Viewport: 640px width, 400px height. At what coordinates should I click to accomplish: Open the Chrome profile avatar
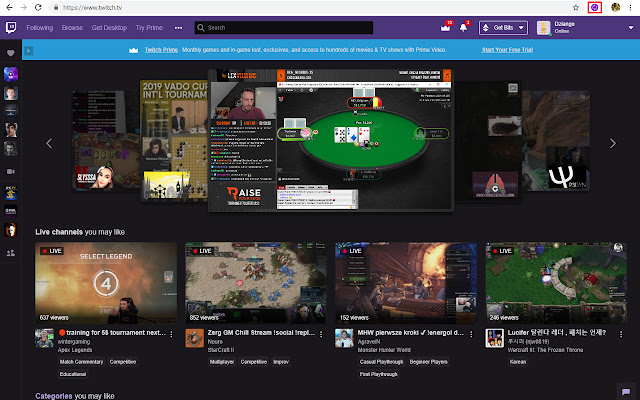(616, 7)
